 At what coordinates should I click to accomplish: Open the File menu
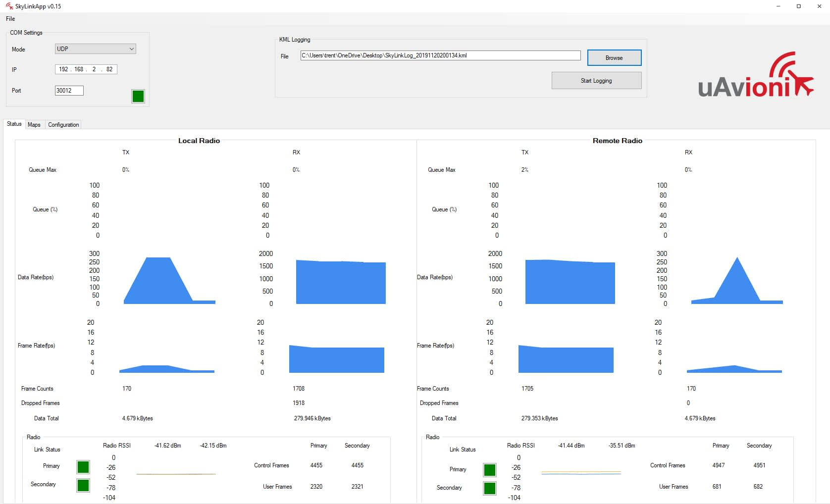coord(10,19)
